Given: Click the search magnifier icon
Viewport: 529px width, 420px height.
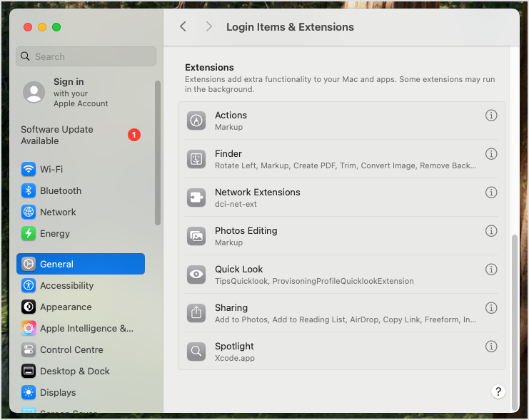Looking at the screenshot, I should point(25,56).
